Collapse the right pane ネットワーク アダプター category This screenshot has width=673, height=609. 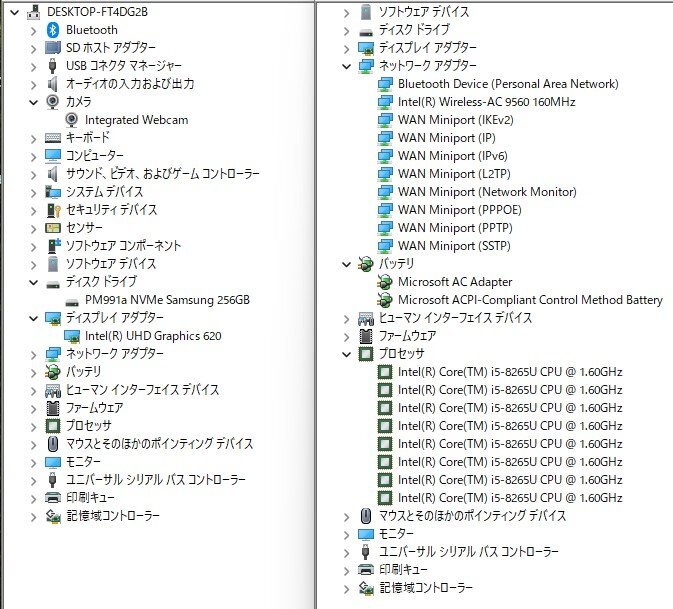(346, 66)
